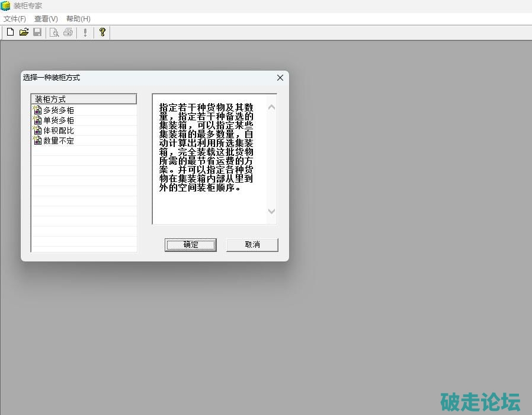Viewport: 532px width, 415px height.
Task: Click the 装柜方式 column header
Action: [x=84, y=99]
